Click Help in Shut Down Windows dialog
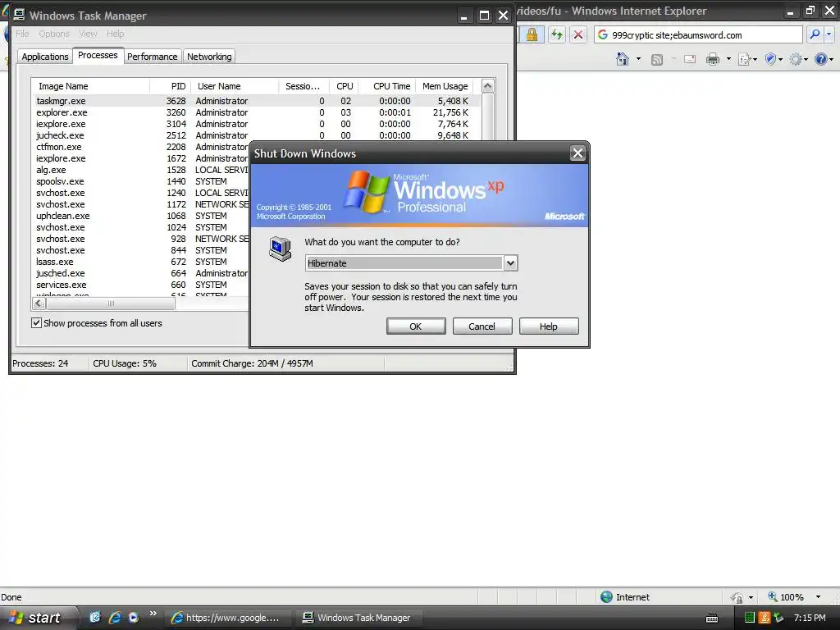840x630 pixels. click(549, 326)
